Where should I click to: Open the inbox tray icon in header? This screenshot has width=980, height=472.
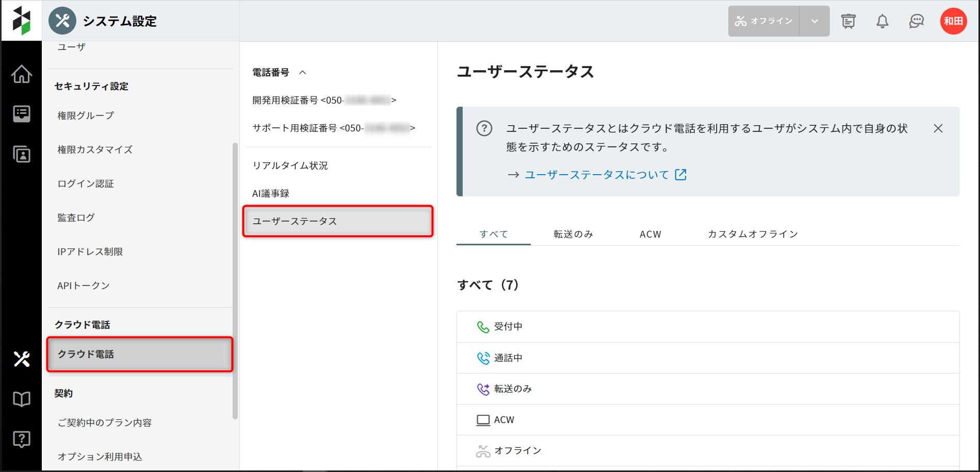tap(848, 21)
